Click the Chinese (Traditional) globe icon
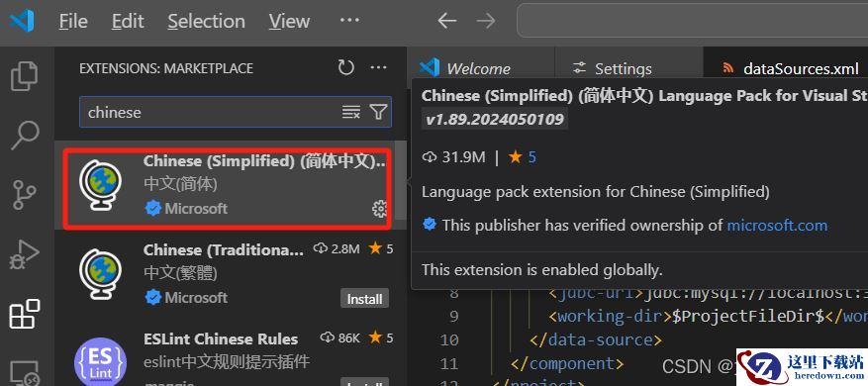 [x=100, y=274]
